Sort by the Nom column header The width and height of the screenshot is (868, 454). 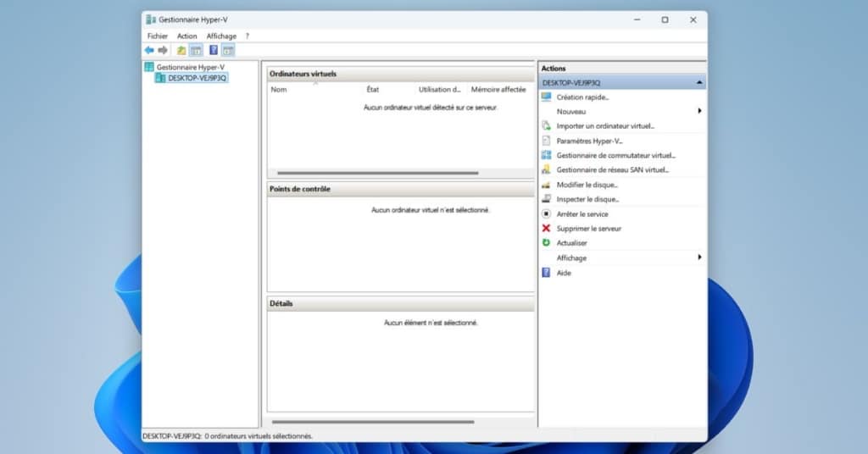click(278, 89)
